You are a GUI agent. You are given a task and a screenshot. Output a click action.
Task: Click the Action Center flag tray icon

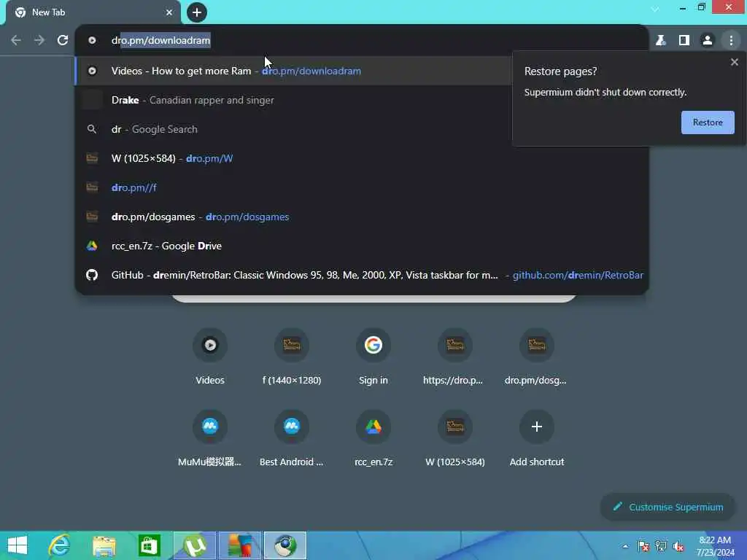643,546
